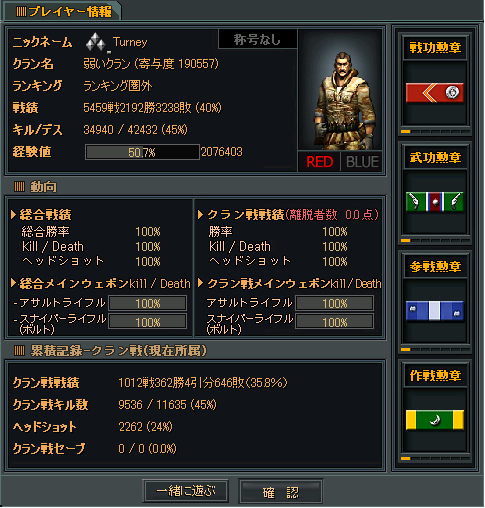Switch character preview to BLUE team
485x508 pixels.
click(x=362, y=162)
